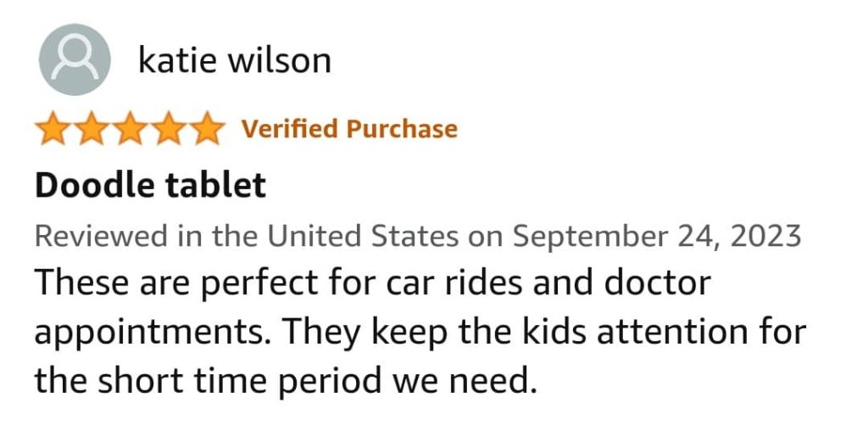This screenshot has width=868, height=437.
Task: Click the word Purchase in the orange label
Action: 403,128
